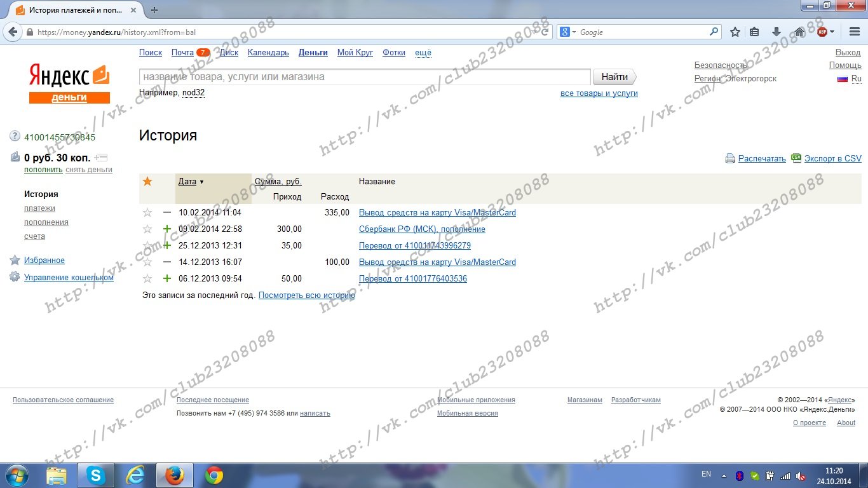The height and width of the screenshot is (488, 868).
Task: Open the hamburger menu in Firefox
Action: point(855,32)
